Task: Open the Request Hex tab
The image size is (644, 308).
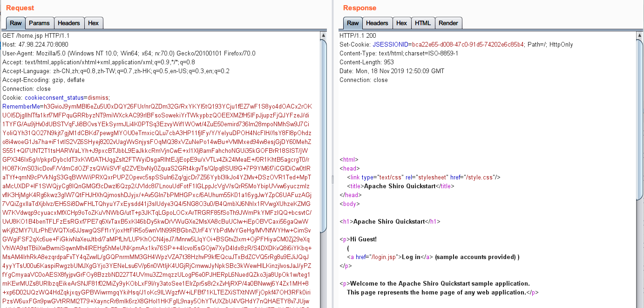Action: tap(93, 23)
